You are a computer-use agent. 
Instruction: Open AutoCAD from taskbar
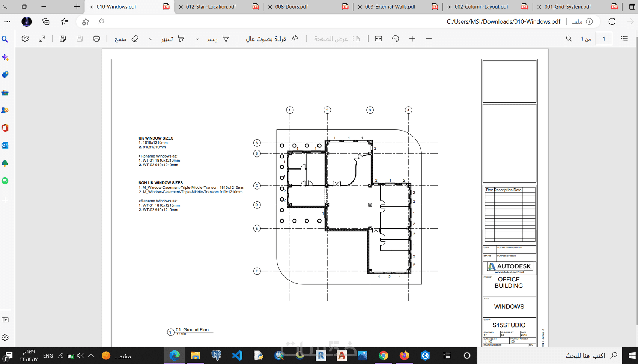342,355
